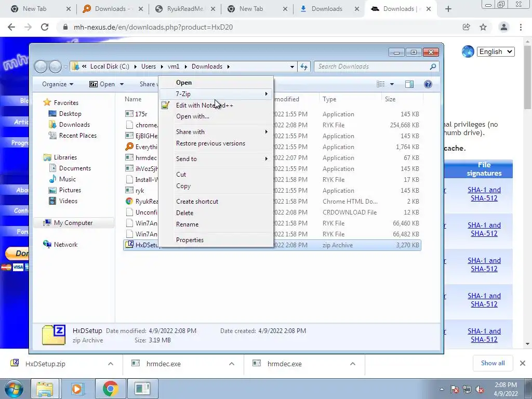Click the Notepad++ icon in context menu
Screen dimensions: 532x399
tap(166, 105)
